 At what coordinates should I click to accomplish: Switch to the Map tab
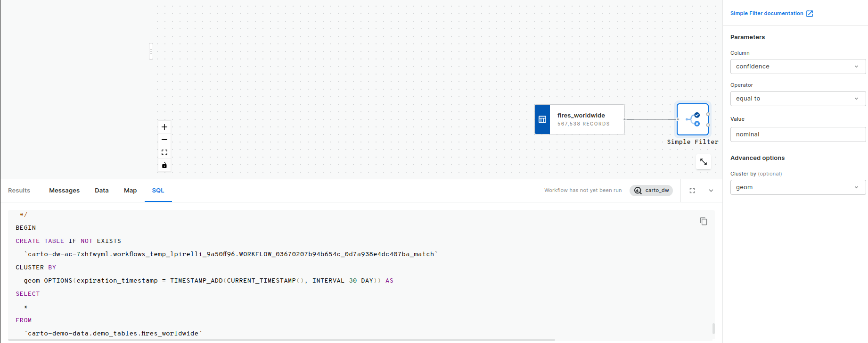tap(130, 191)
